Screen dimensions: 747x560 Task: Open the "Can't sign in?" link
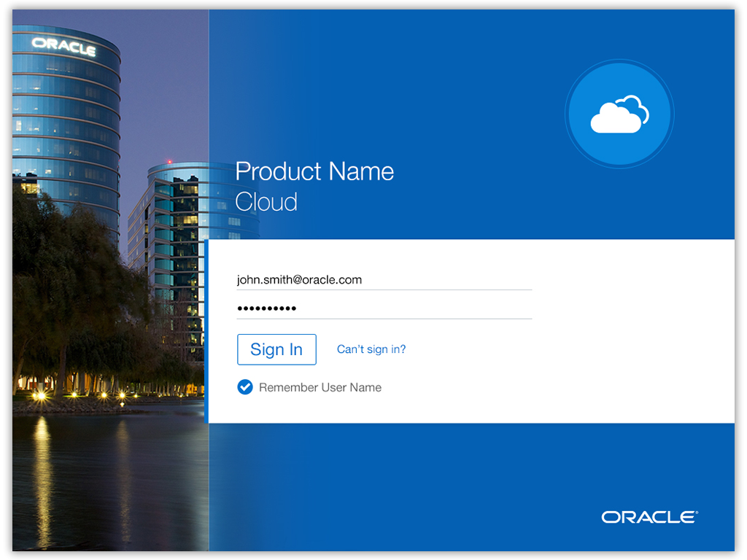(x=371, y=349)
